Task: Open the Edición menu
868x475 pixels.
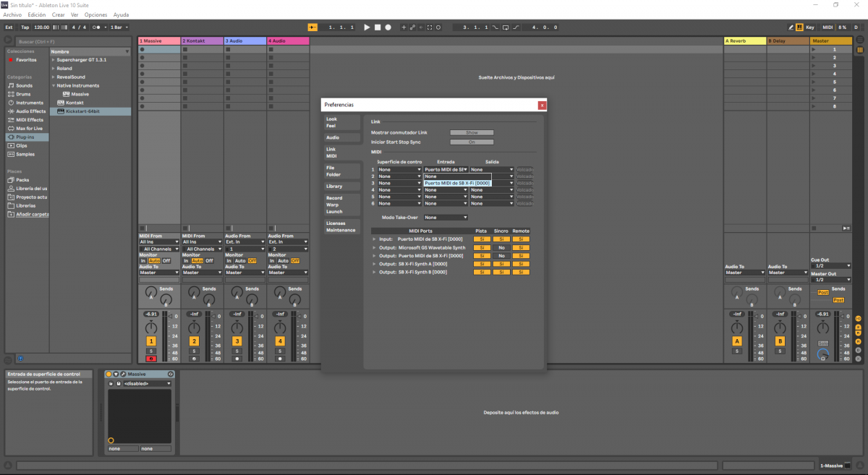Action: click(36, 14)
